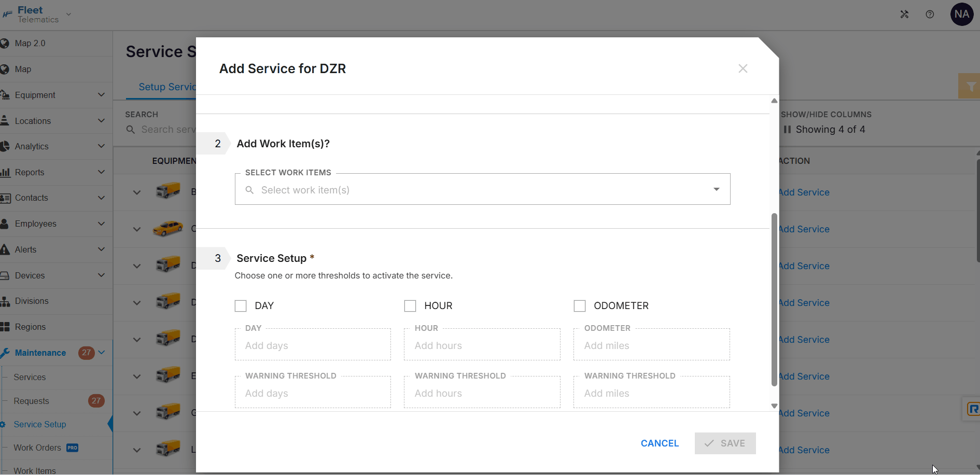The image size is (980, 475).
Task: Switch to the Setup Service tab
Action: click(x=167, y=87)
